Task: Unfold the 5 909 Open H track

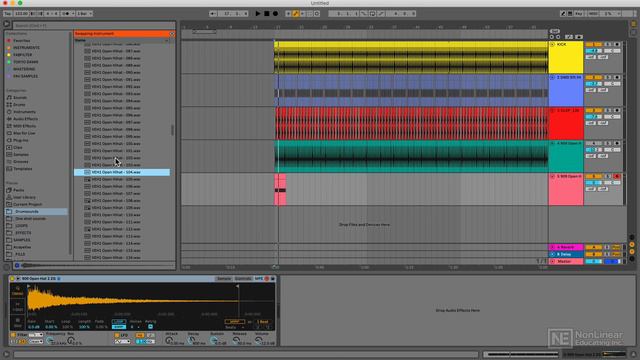Action: click(553, 176)
